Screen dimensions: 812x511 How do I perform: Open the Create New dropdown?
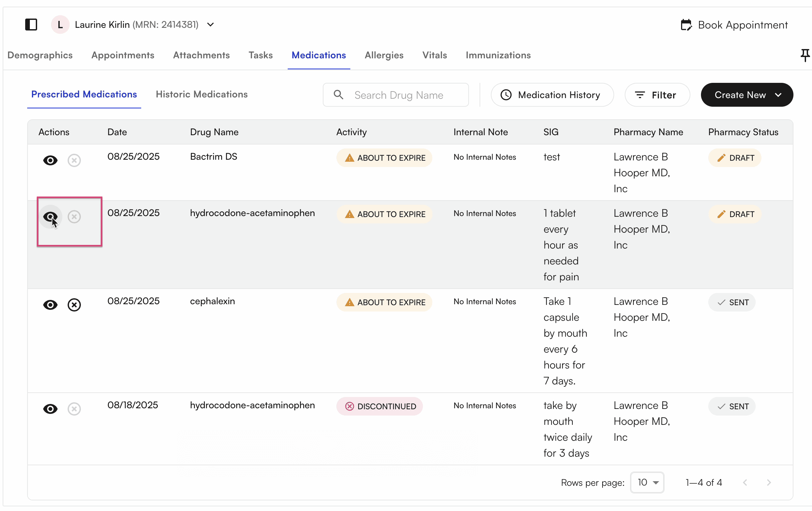click(747, 95)
